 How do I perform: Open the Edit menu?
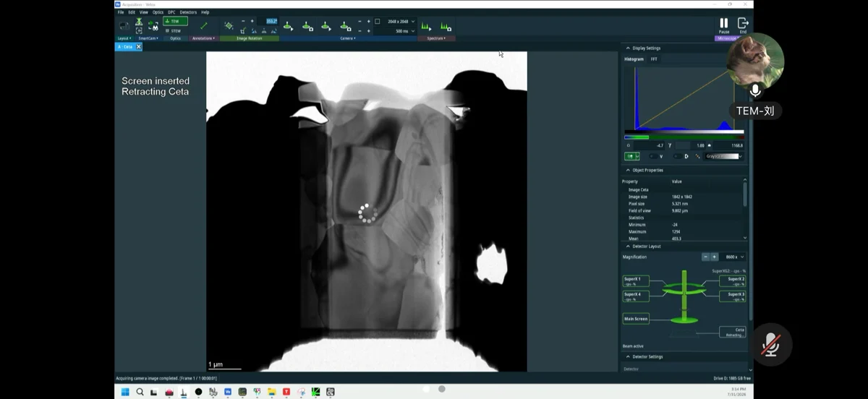[132, 12]
